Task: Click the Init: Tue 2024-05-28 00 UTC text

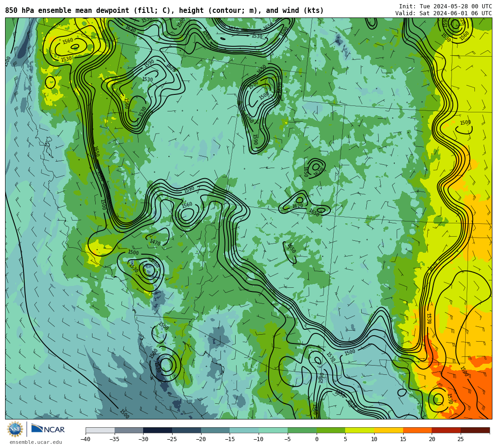Action: tap(445, 6)
